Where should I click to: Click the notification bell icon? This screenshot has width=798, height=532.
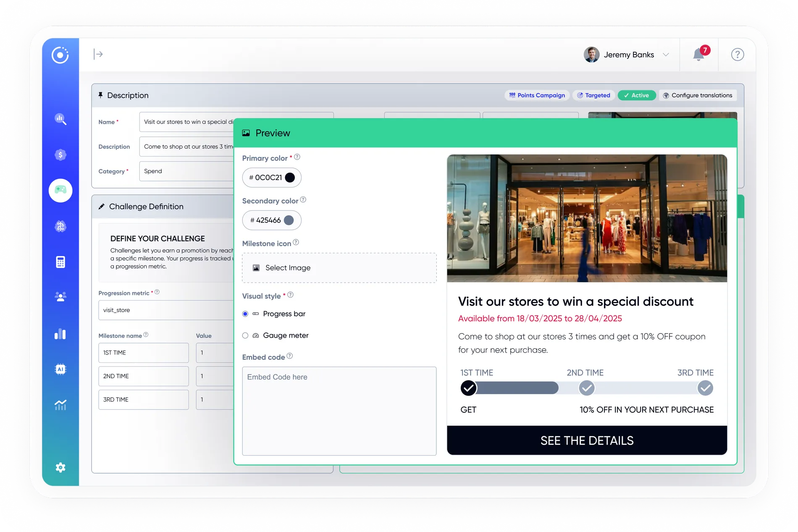click(698, 55)
